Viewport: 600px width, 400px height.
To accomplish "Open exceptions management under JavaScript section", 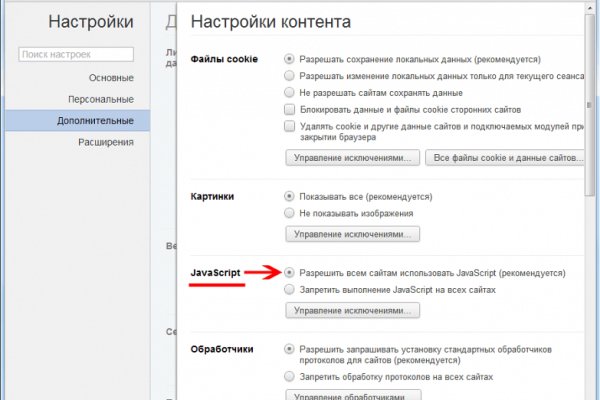I will point(352,311).
